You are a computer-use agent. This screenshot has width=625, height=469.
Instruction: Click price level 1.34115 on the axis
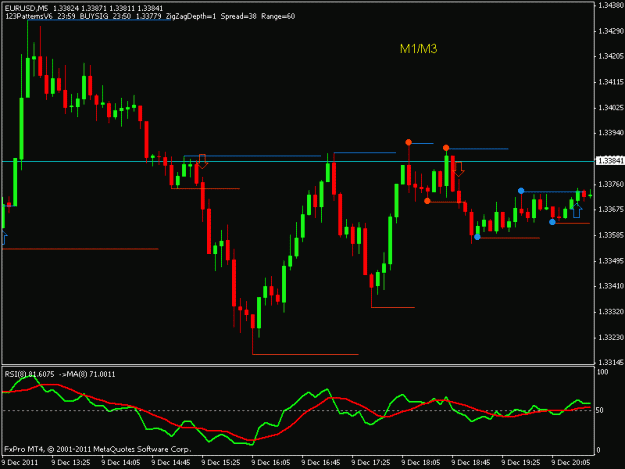coord(610,82)
